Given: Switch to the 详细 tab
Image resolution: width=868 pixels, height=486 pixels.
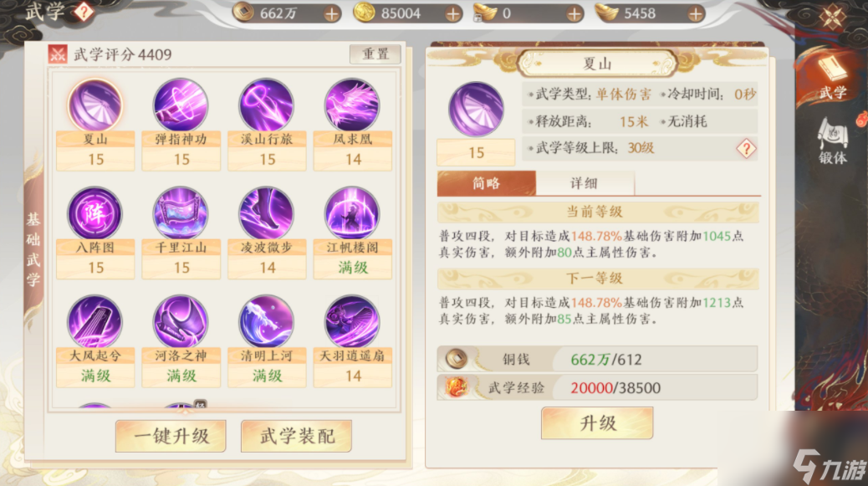Looking at the screenshot, I should tap(585, 183).
